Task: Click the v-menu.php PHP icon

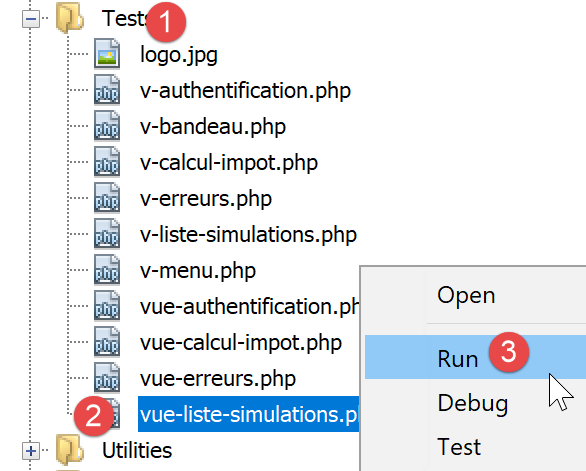Action: coord(107,270)
